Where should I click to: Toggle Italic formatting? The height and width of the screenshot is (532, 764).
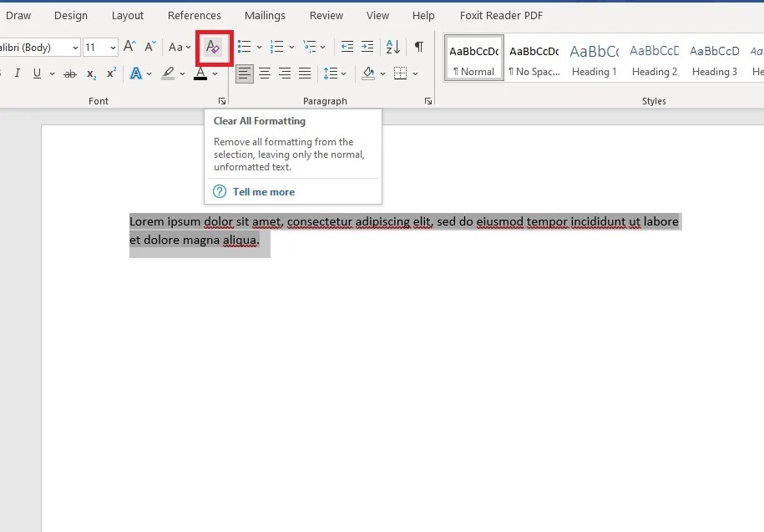[17, 73]
